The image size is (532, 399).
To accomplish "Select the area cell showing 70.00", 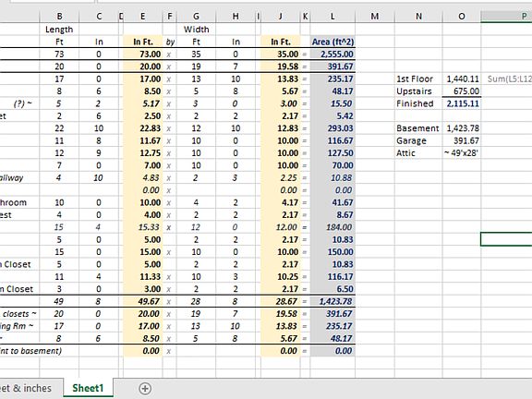I will (x=332, y=165).
